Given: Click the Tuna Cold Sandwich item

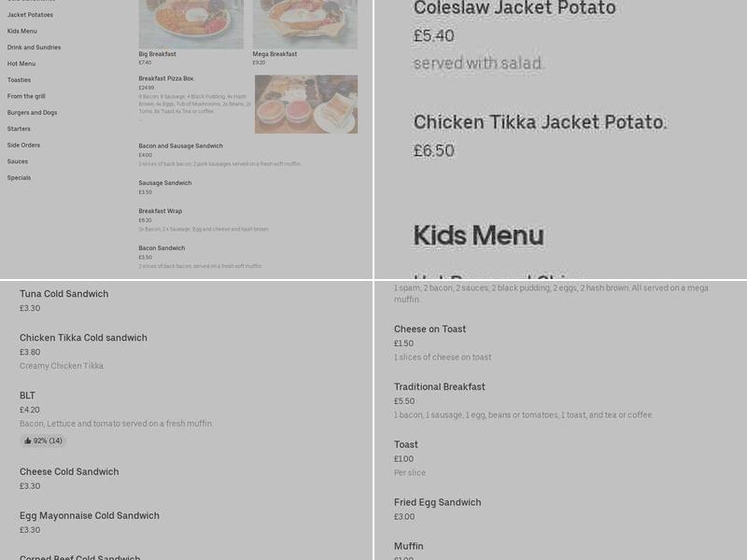Looking at the screenshot, I should (x=63, y=293).
